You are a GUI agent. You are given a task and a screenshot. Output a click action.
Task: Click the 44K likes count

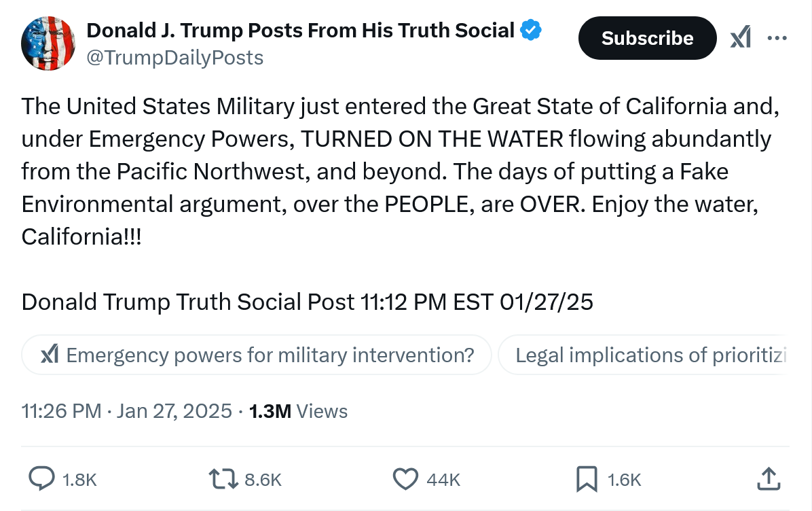coord(443,480)
